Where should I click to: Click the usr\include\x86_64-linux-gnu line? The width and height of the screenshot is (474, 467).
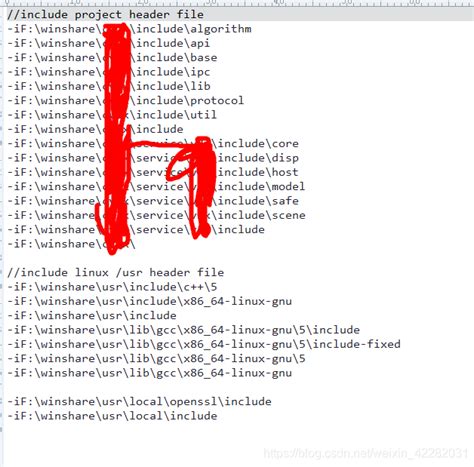pos(150,301)
